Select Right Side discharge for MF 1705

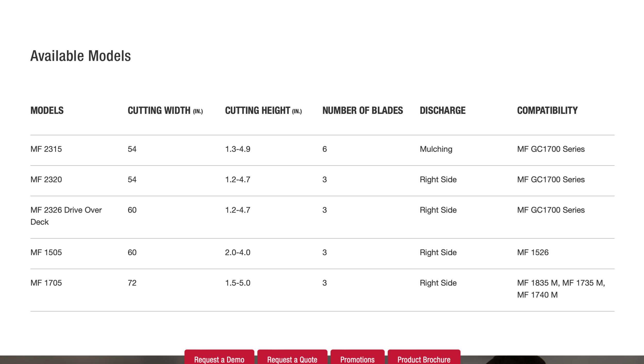pyautogui.click(x=438, y=283)
